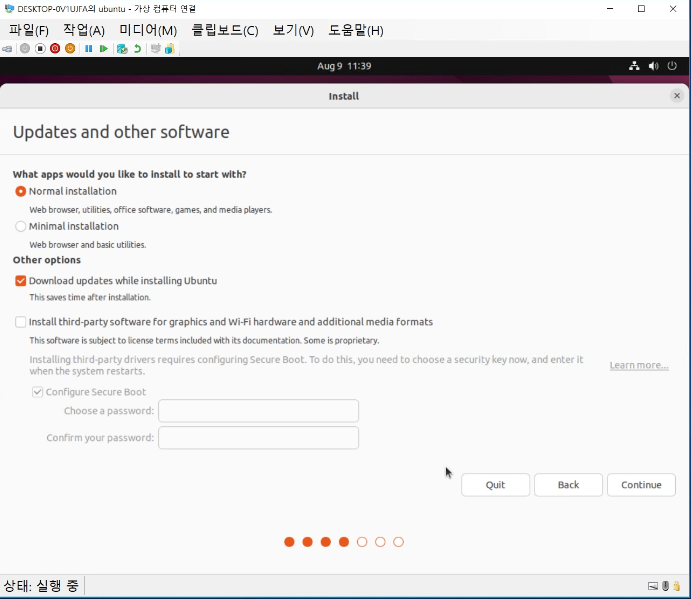Click the heading Updates and other software

click(121, 132)
